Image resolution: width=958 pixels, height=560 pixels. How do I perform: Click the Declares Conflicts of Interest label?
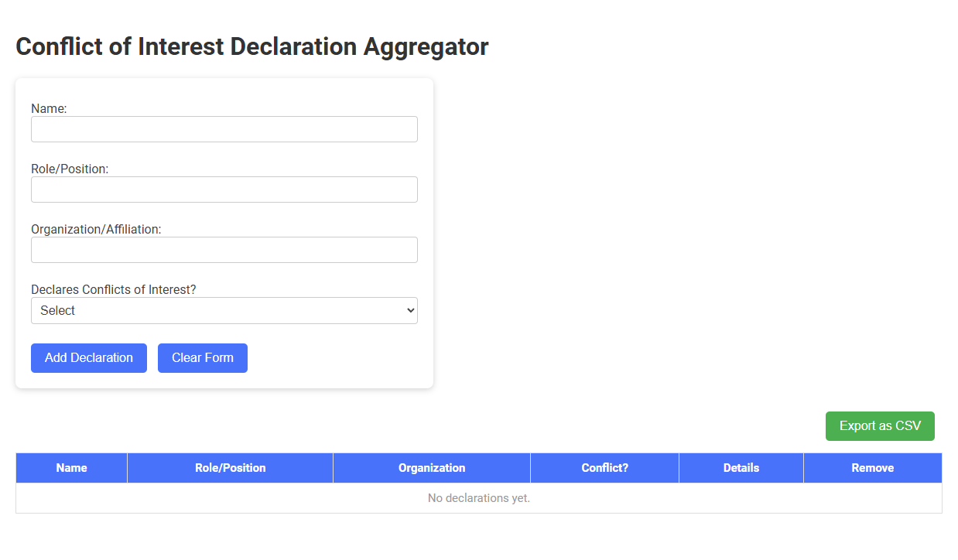tap(114, 289)
